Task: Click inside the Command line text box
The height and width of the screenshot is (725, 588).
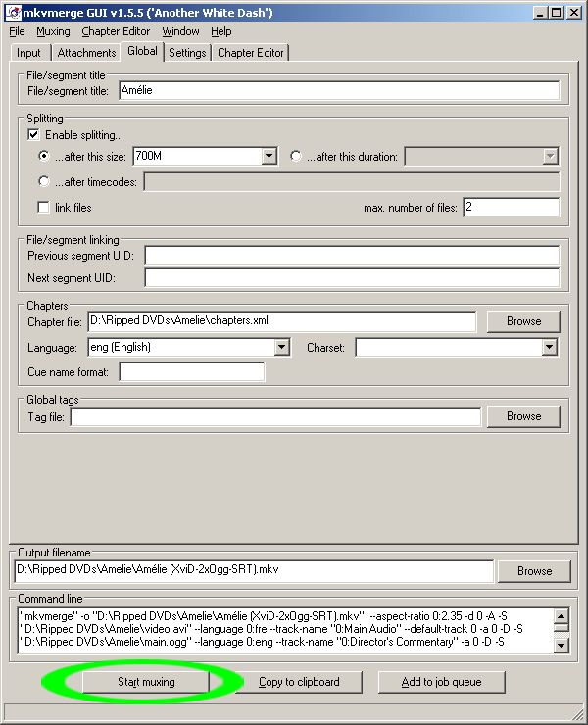Action: (285, 631)
